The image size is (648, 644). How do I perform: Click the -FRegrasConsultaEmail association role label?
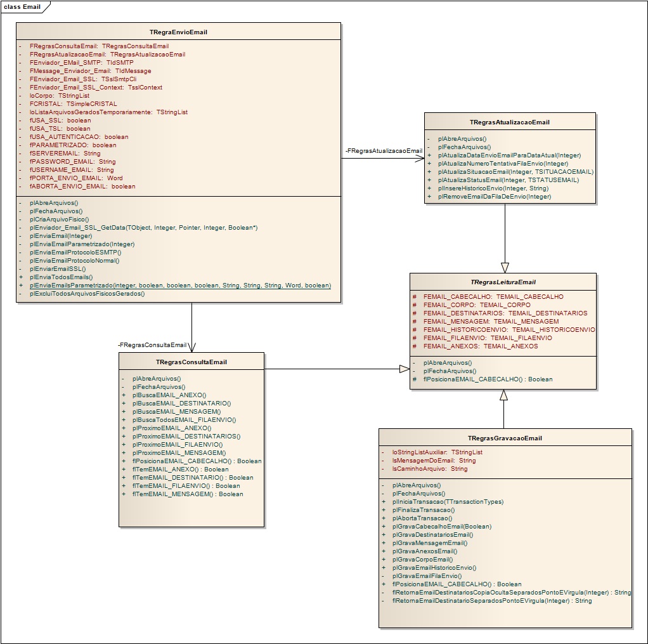(152, 345)
